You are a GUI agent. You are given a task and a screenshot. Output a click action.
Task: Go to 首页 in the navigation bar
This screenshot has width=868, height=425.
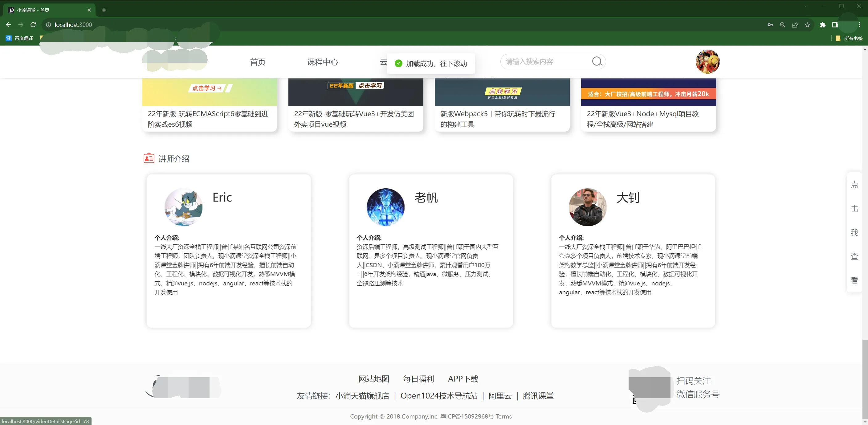(x=257, y=62)
